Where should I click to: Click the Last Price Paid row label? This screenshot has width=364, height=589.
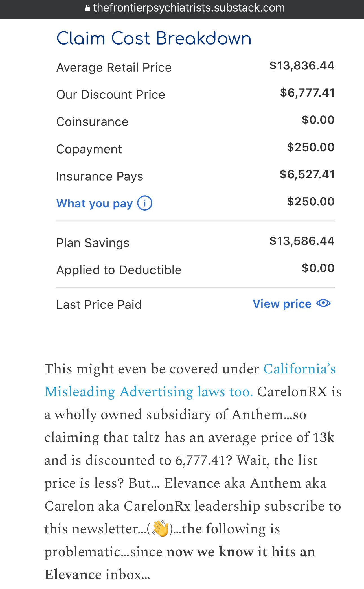tap(99, 305)
